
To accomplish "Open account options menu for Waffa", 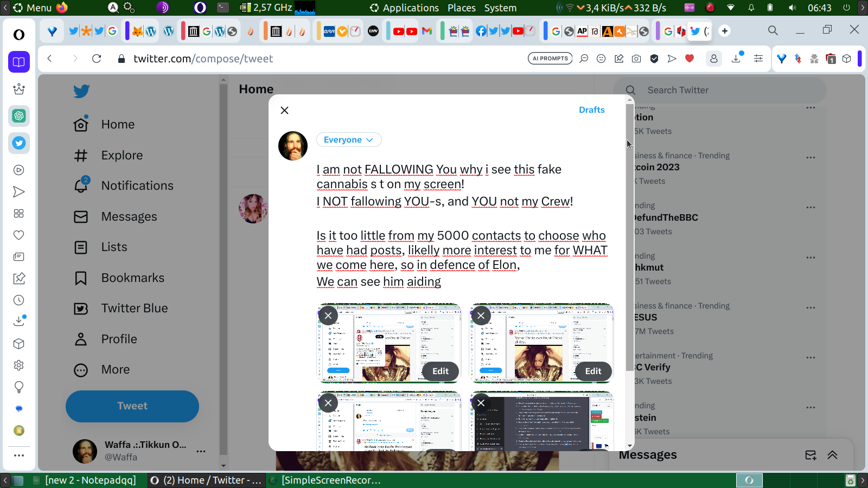I will [201, 451].
